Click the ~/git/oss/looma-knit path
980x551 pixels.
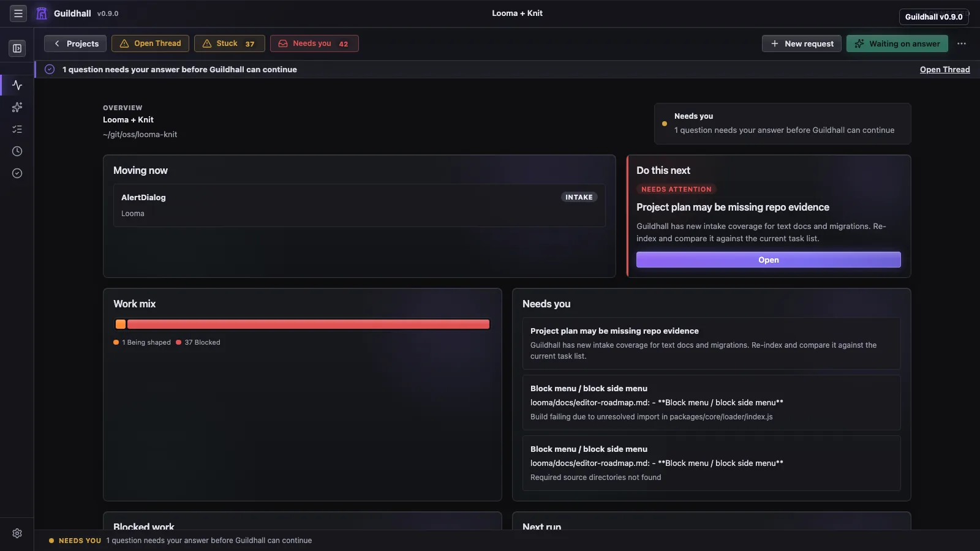coord(140,134)
